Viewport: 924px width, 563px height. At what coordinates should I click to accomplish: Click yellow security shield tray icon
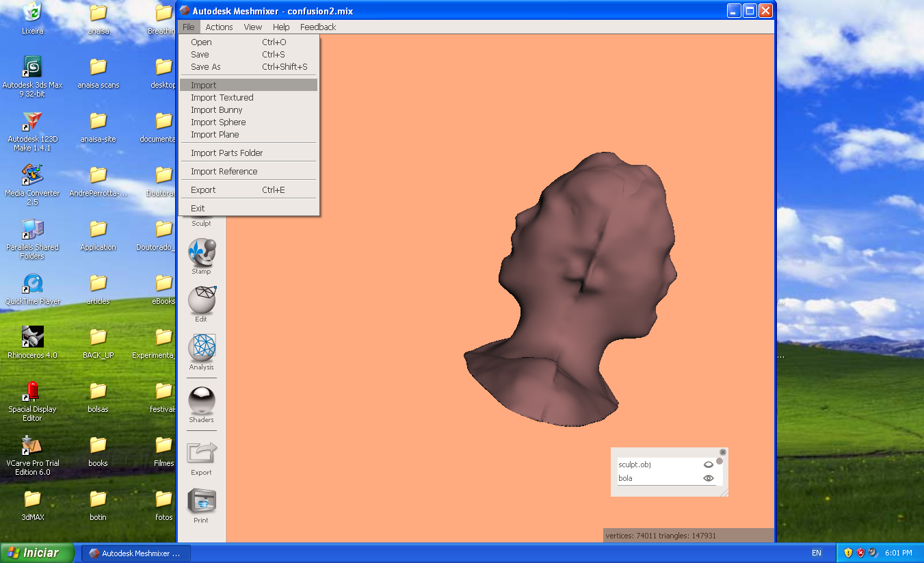(x=849, y=553)
